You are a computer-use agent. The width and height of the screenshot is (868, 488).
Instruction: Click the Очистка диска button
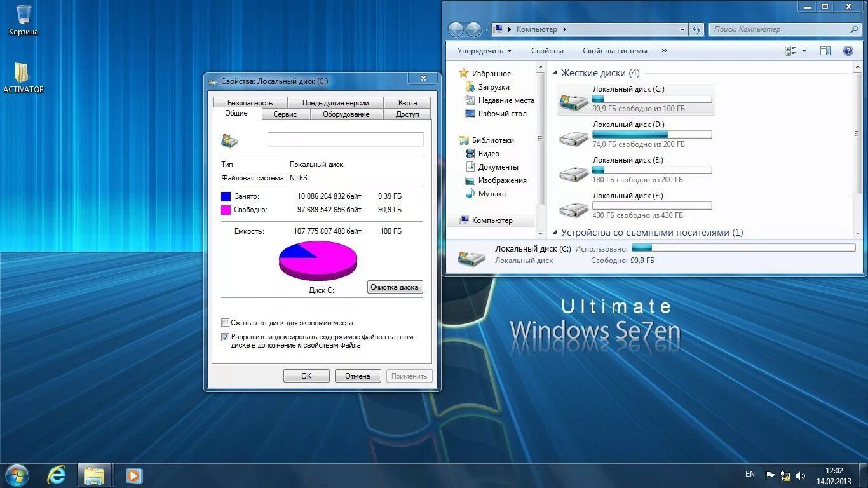pyautogui.click(x=395, y=287)
